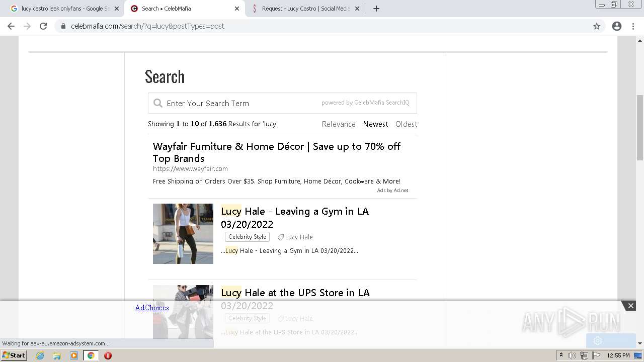Close the Request - Lucy Castro tab
644x362 pixels.
(357, 9)
